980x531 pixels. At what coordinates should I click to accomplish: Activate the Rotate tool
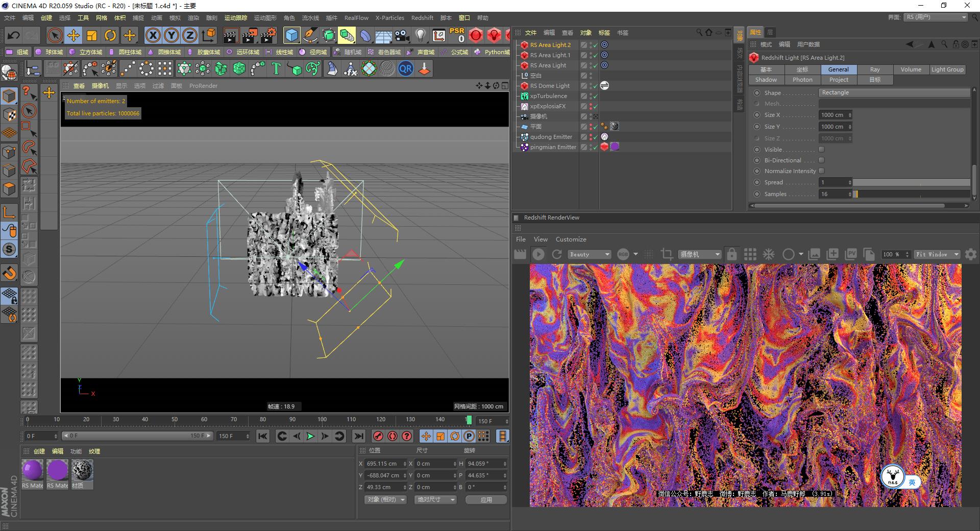click(111, 35)
